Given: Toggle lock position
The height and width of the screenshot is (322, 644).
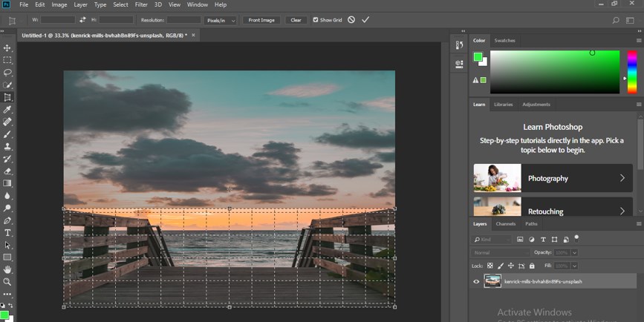Looking at the screenshot, I should click(511, 266).
